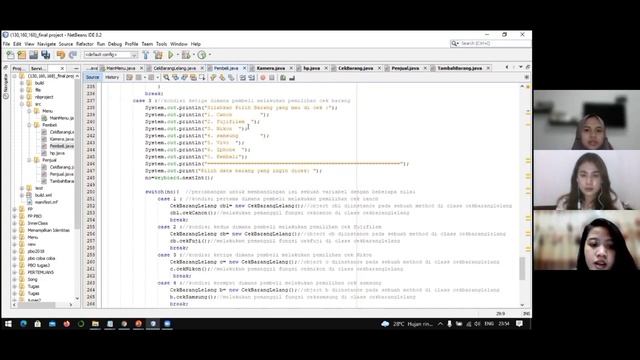Open File Explorer from the taskbar
Image resolution: width=640 pixels, height=360 pixels.
[x=95, y=324]
